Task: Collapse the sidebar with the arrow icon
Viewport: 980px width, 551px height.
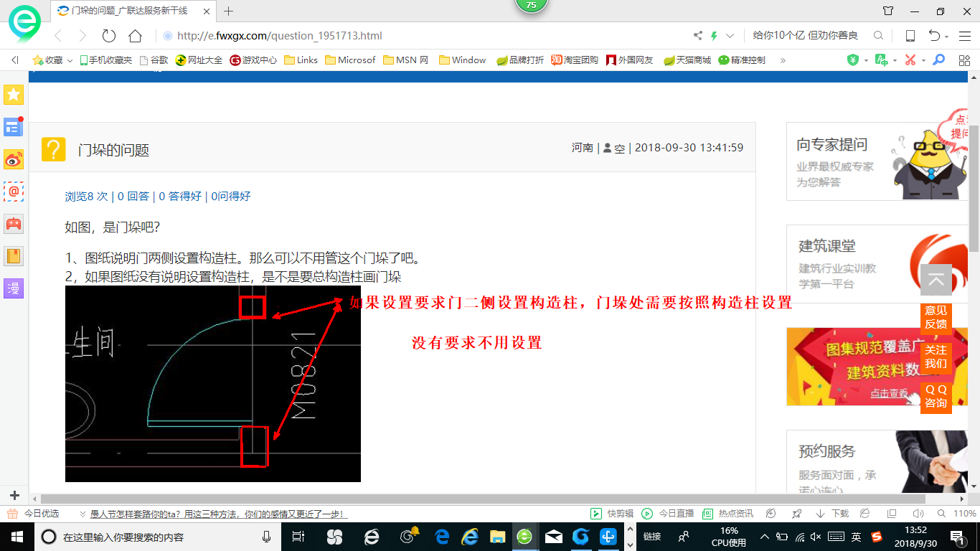Action: 15,60
